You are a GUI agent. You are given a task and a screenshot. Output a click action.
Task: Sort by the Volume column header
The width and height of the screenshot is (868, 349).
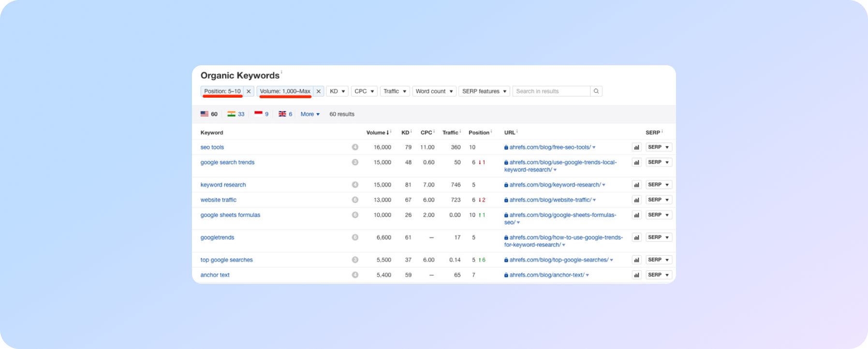[376, 132]
